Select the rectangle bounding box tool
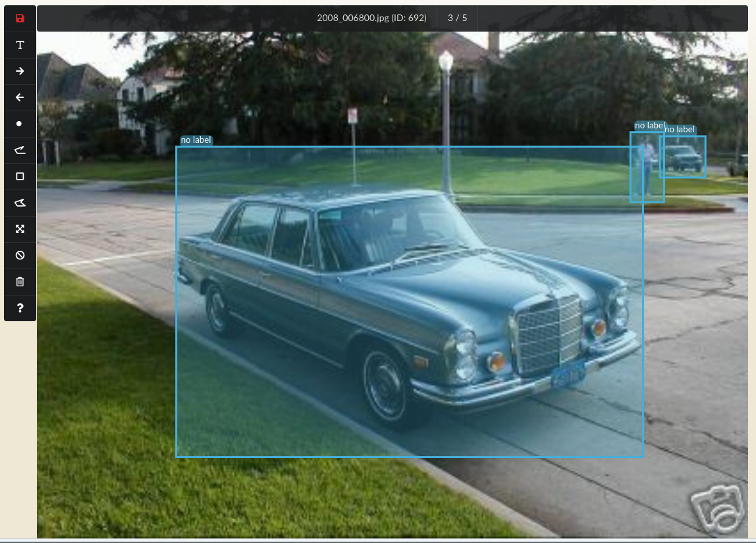756x543 pixels. click(x=20, y=176)
